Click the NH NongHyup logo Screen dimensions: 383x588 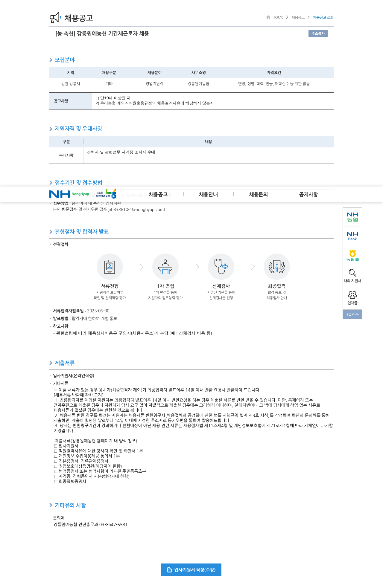pyautogui.click(x=69, y=194)
